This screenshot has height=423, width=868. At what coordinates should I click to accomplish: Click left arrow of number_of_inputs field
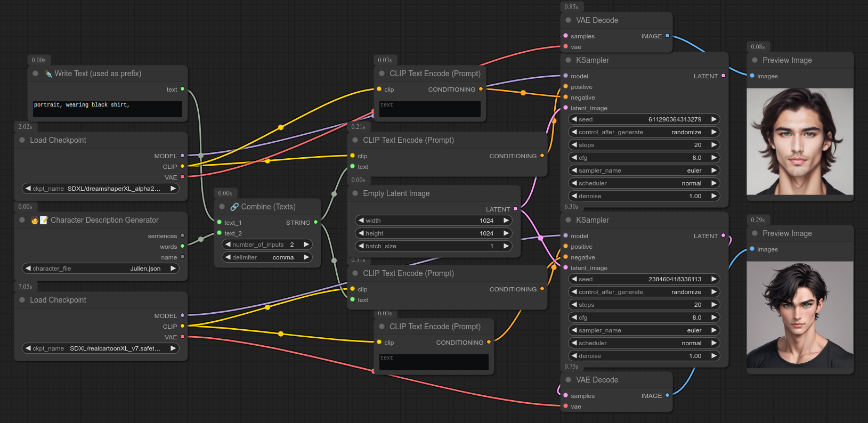pos(228,245)
